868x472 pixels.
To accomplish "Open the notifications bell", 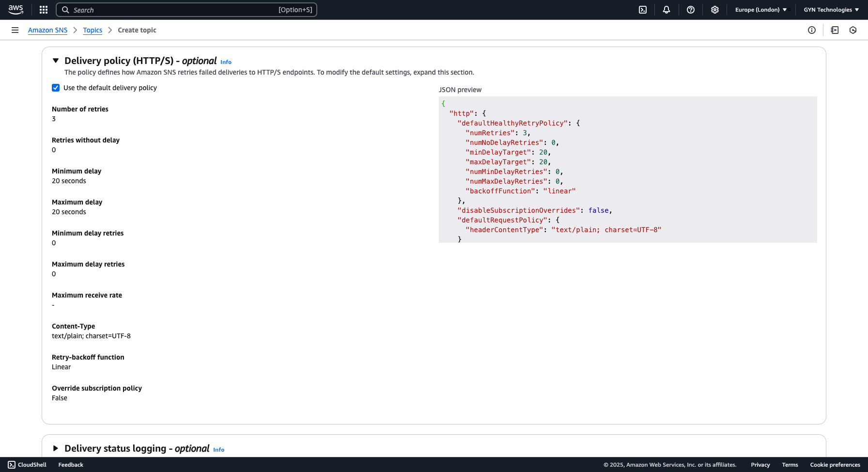I will pos(666,10).
